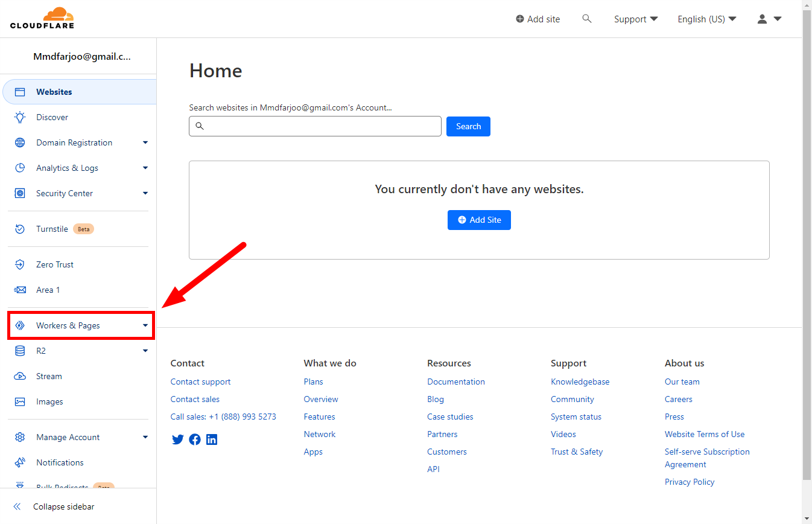Open the Community link

tap(573, 399)
